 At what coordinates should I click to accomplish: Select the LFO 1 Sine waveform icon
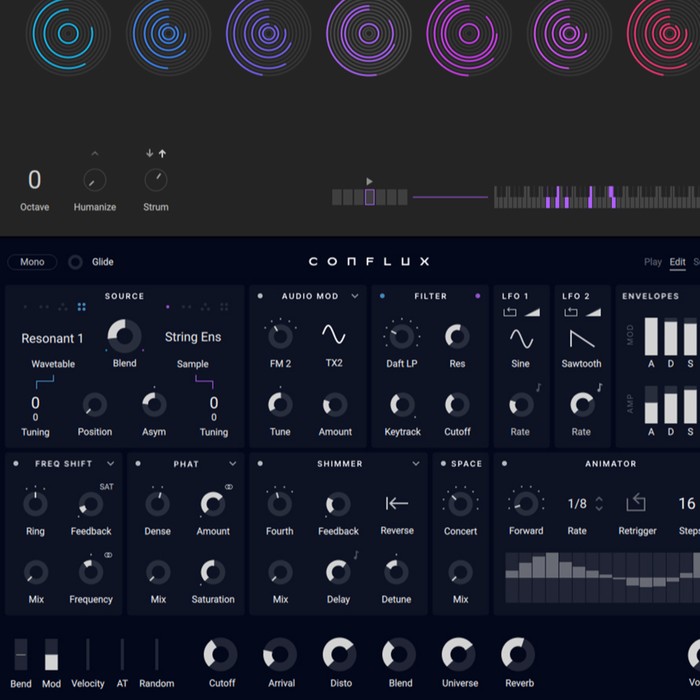521,338
